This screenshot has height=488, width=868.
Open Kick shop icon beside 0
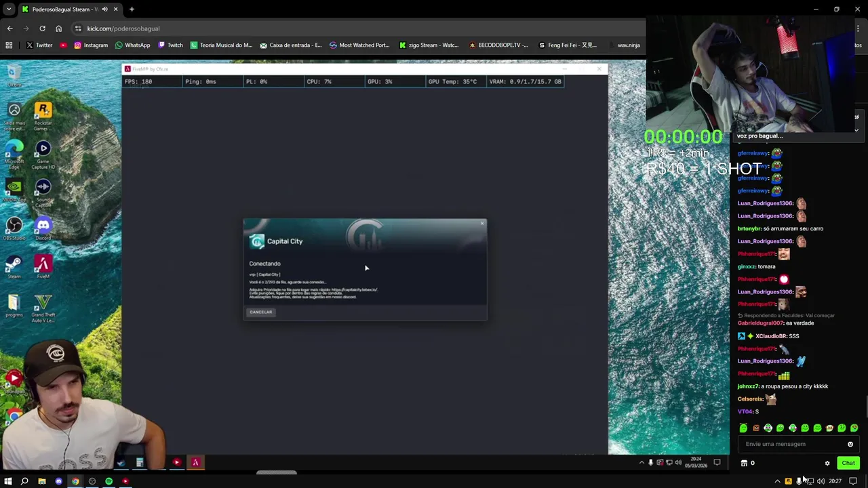coord(744,463)
